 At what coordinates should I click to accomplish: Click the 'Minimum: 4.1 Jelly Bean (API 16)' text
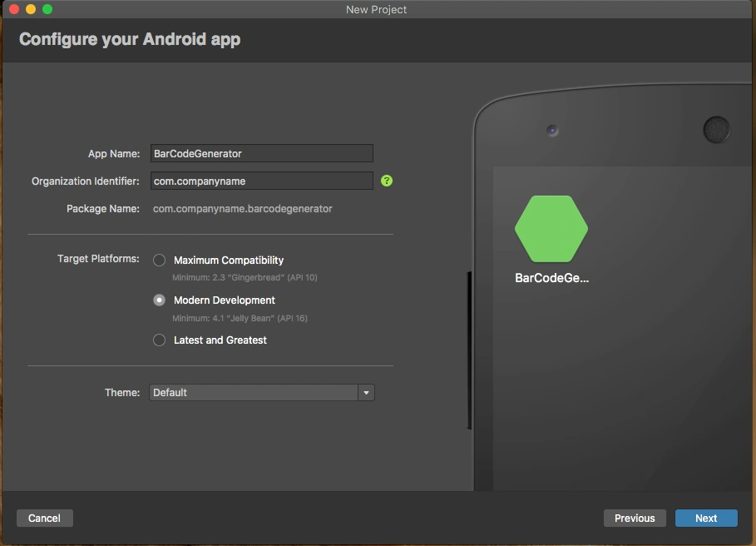(240, 318)
